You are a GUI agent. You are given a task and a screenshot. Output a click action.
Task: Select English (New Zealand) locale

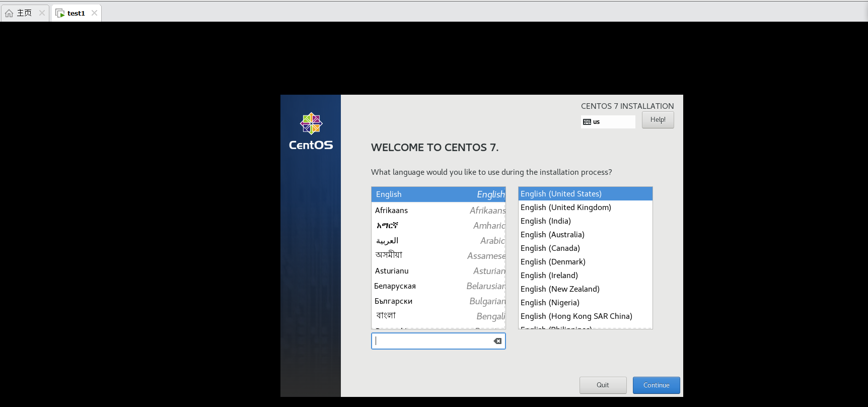pos(585,289)
